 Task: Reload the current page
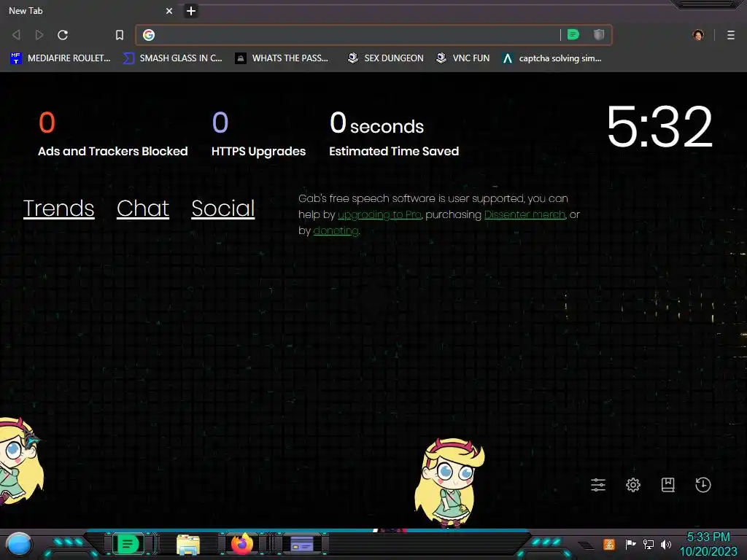point(63,35)
